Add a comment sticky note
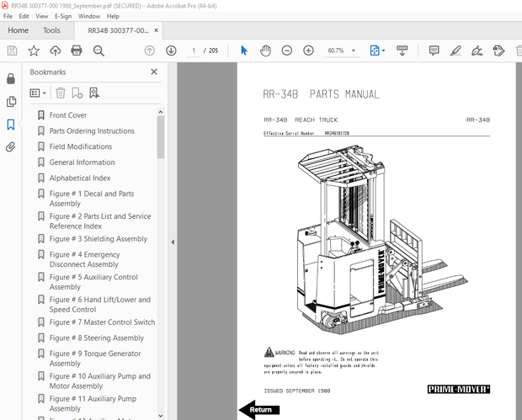The height and width of the screenshot is (420, 522). tap(434, 51)
